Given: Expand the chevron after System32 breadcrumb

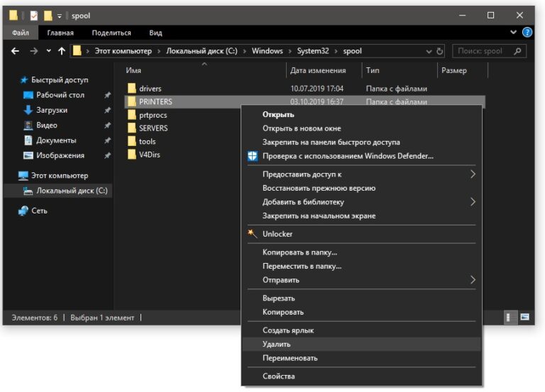Looking at the screenshot, I should (x=336, y=51).
